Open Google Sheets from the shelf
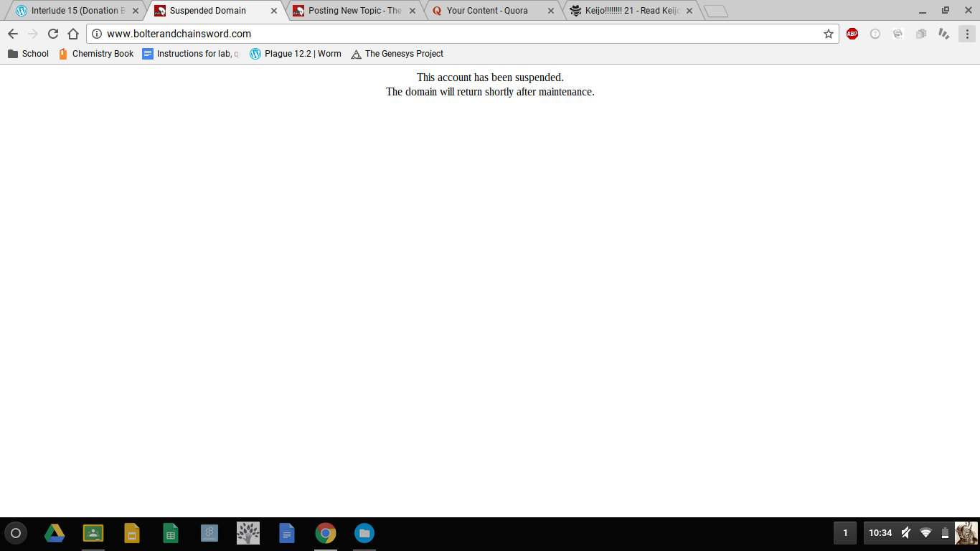980x551 pixels. pos(171,533)
